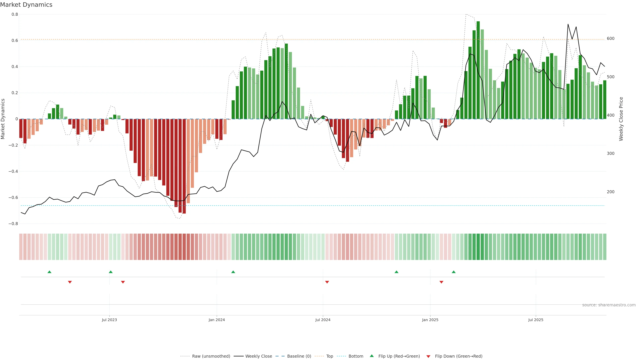Click the flip-down marker right after Jan 2025
The image size is (644, 362).
coord(442,282)
